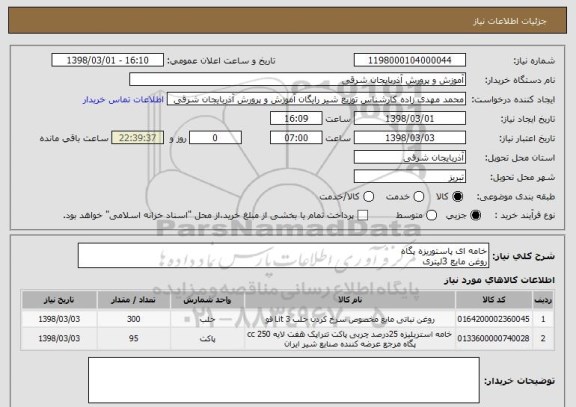Click the request creator name field
Image resolution: width=576 pixels, height=407 pixels.
pyautogui.click(x=316, y=99)
